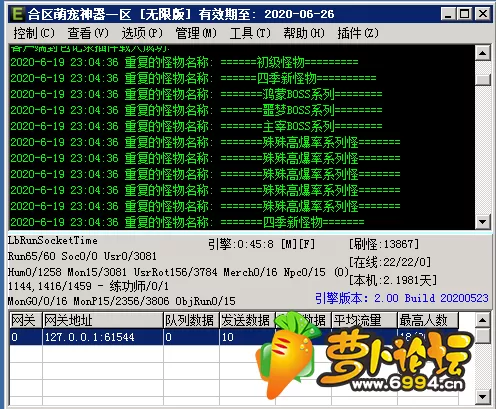The height and width of the screenshot is (409, 496).
Task: Click the 网关地址 column header
Action: pyautogui.click(x=102, y=320)
